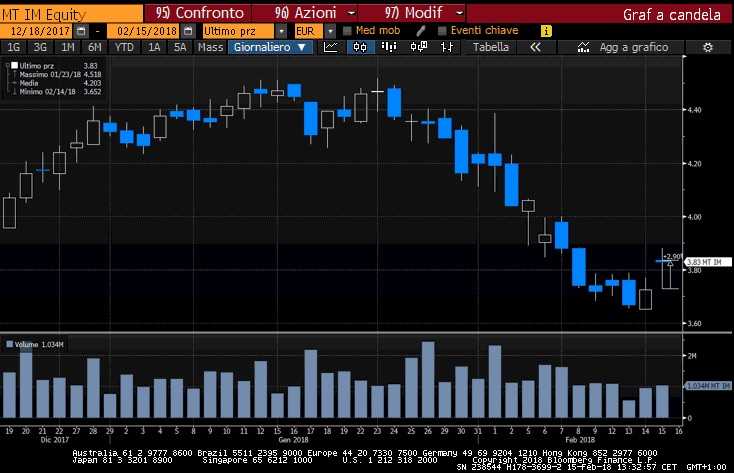
Task: Click the Ultimo prz field box
Action: coord(238,31)
